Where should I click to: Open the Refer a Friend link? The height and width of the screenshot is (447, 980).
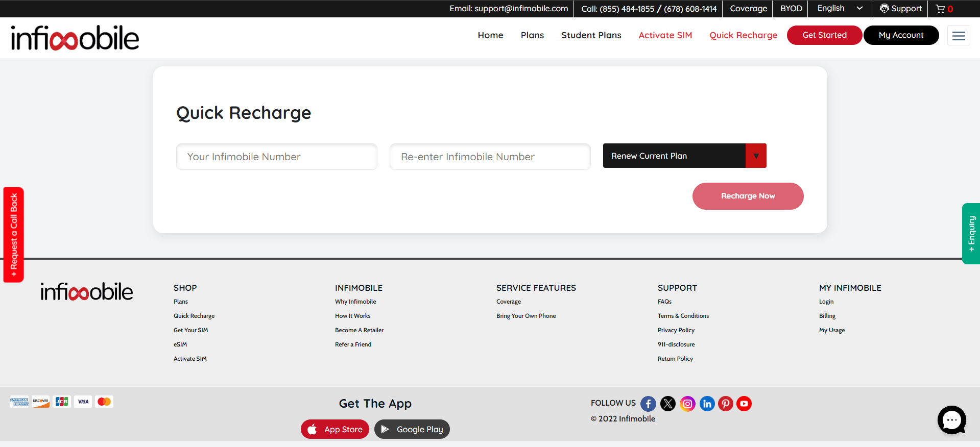pyautogui.click(x=353, y=344)
